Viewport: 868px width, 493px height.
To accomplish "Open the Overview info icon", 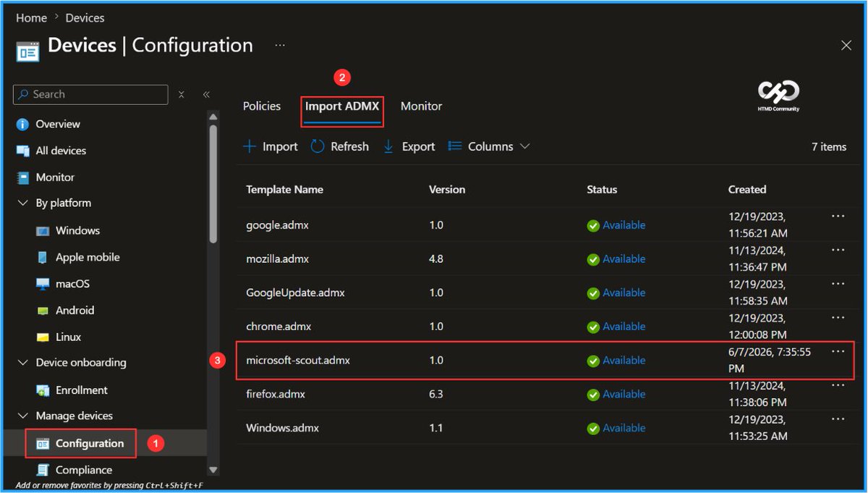I will click(22, 125).
